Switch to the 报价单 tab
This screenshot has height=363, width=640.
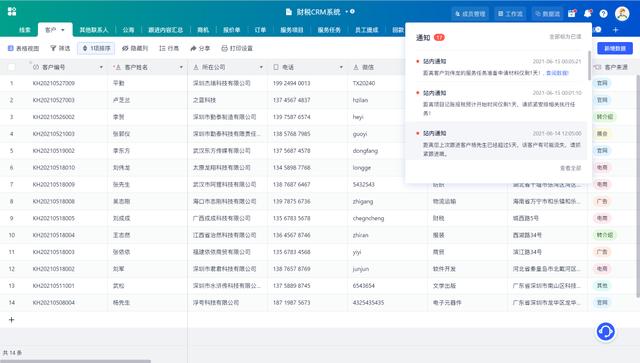231,30
